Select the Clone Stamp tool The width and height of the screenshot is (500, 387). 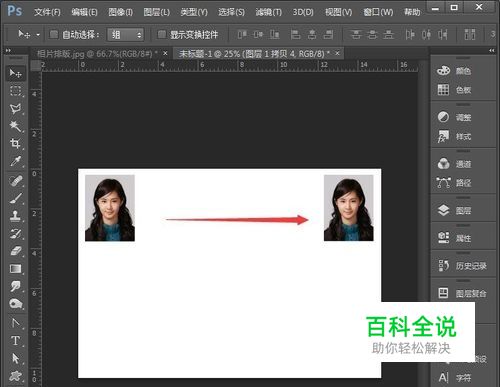[15, 216]
